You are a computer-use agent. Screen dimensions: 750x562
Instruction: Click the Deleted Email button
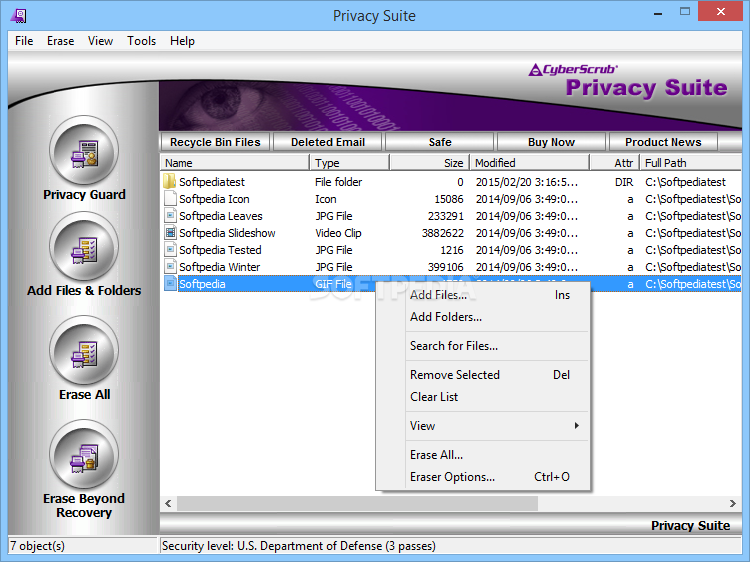(328, 142)
